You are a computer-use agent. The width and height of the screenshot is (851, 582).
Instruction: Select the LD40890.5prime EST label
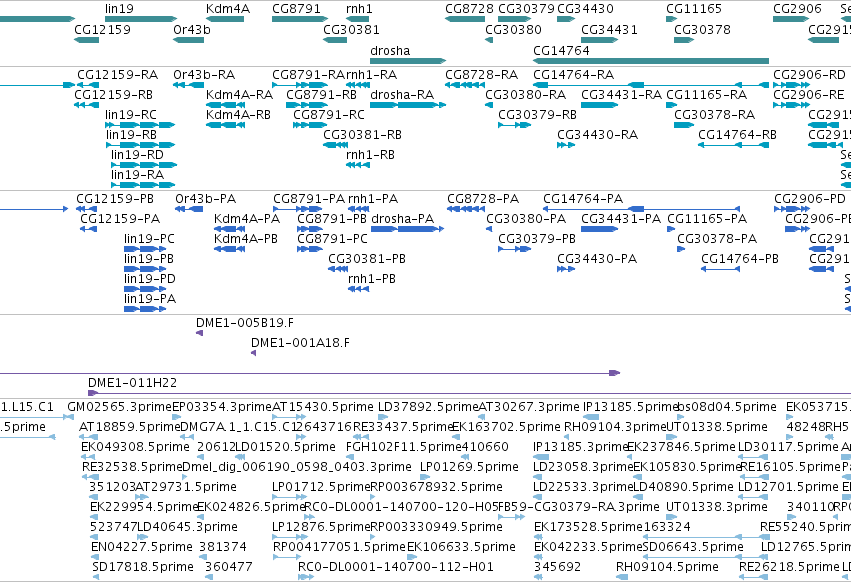point(683,488)
